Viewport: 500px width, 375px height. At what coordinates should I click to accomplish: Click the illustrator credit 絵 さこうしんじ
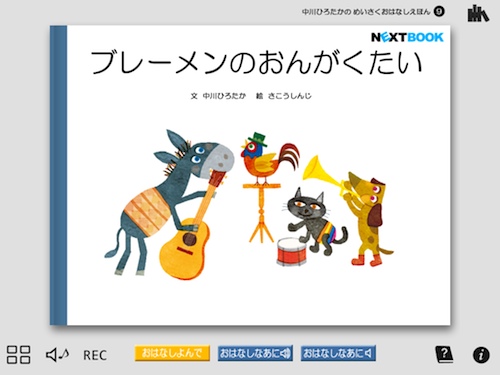(x=284, y=96)
